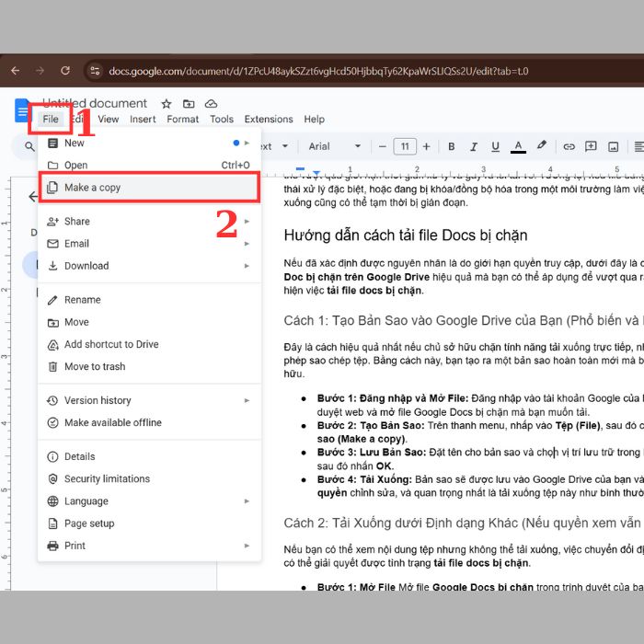Click the search magnifier in toolbar
The image size is (644, 644).
pos(29,146)
